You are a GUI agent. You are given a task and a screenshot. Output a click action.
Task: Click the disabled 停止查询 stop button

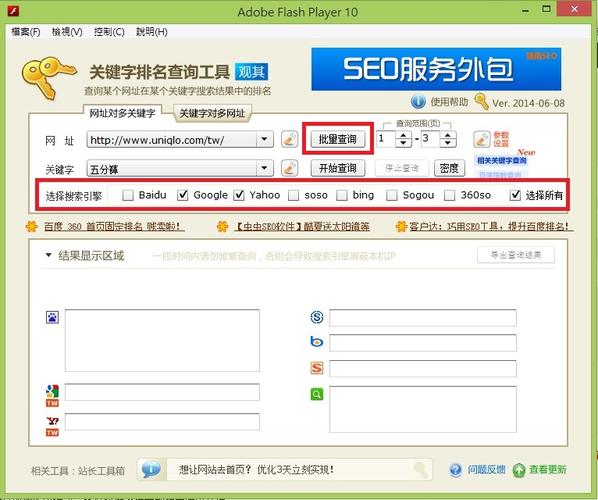402,168
